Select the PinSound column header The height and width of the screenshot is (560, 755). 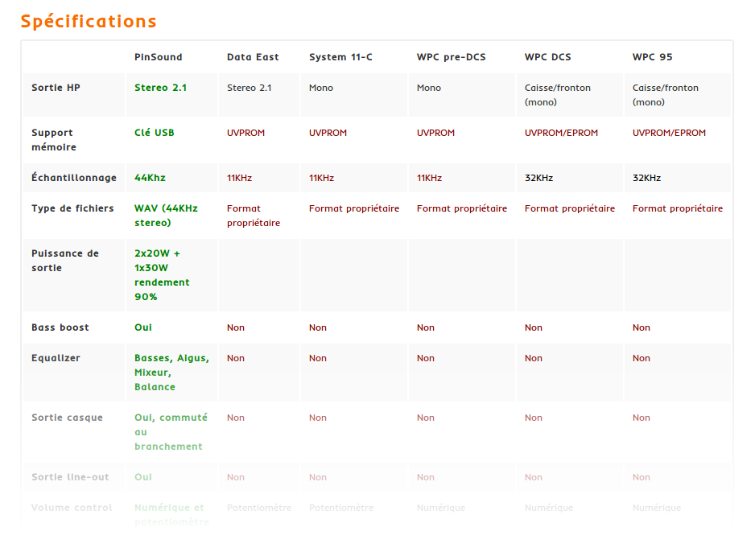pos(158,57)
